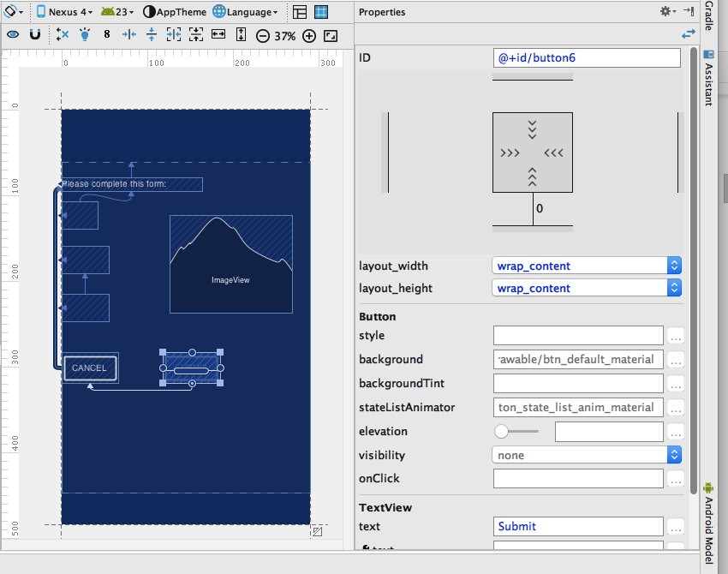
Task: Select Nexus 4 device dropdown
Action: click(x=64, y=12)
